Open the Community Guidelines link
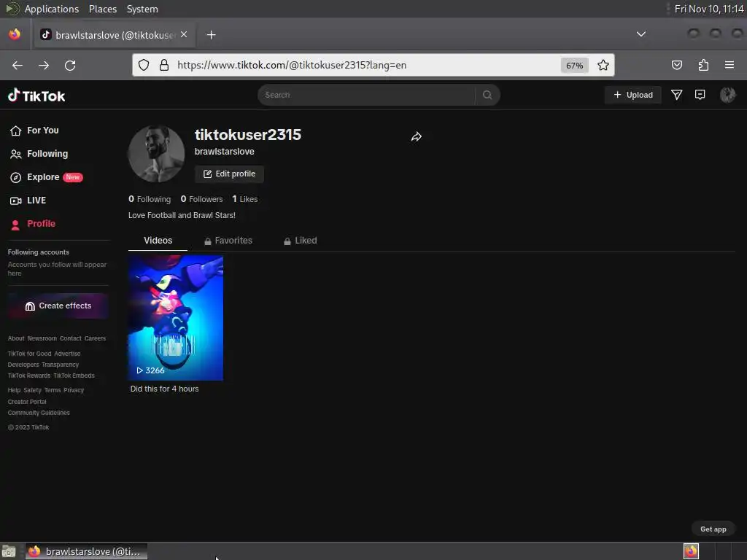 point(39,413)
